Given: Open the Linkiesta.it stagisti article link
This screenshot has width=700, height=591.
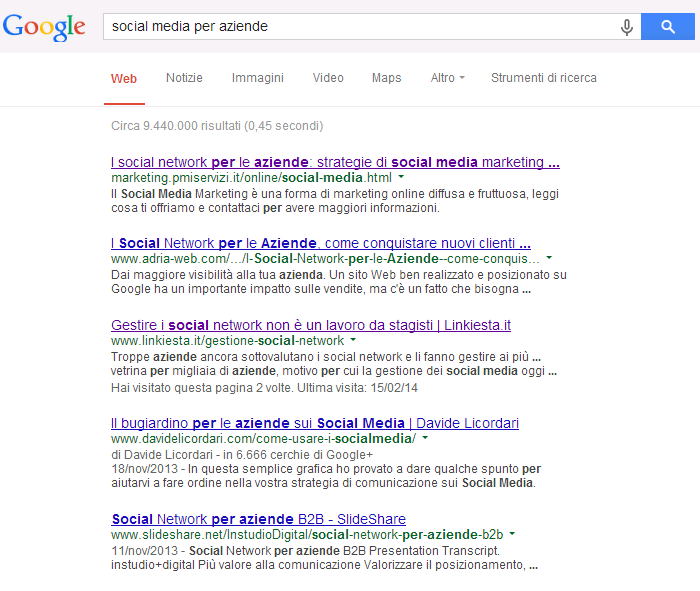Looking at the screenshot, I should 311,325.
